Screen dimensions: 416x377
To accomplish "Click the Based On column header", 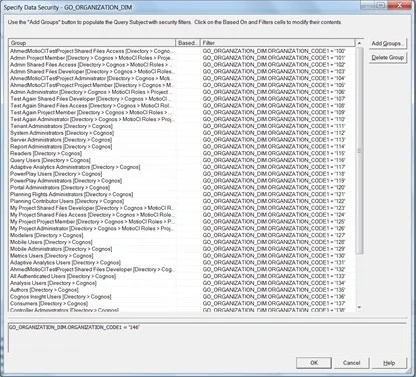I will tap(188, 43).
